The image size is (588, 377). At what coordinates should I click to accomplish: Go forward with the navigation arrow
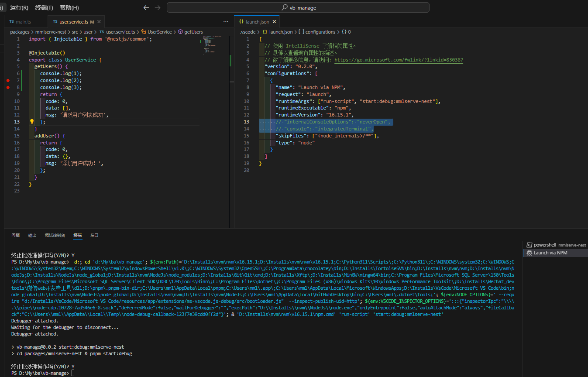click(x=158, y=7)
